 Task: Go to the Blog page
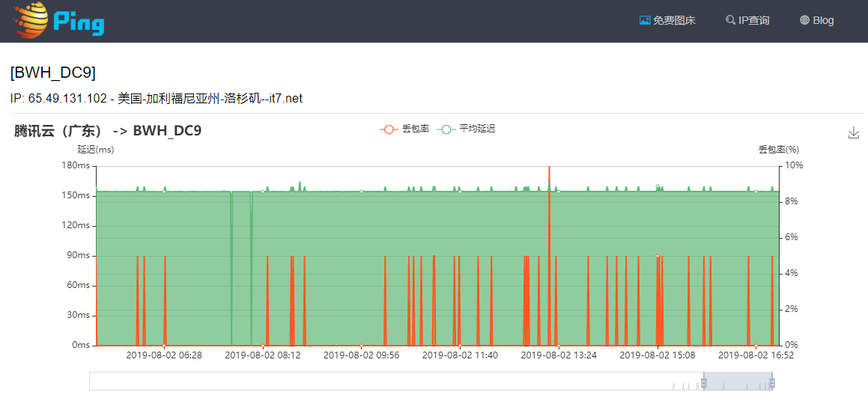tap(822, 20)
